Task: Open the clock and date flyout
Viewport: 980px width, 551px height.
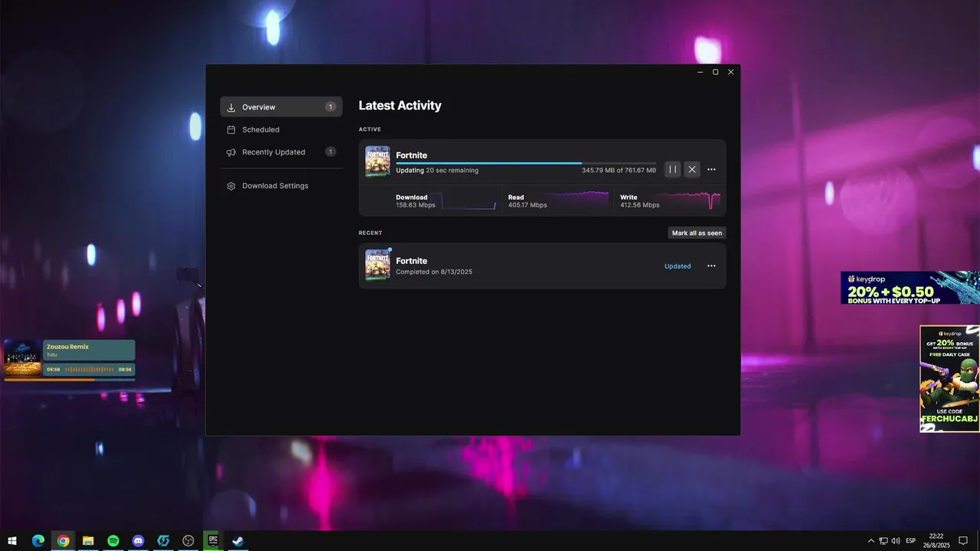Action: (x=936, y=541)
